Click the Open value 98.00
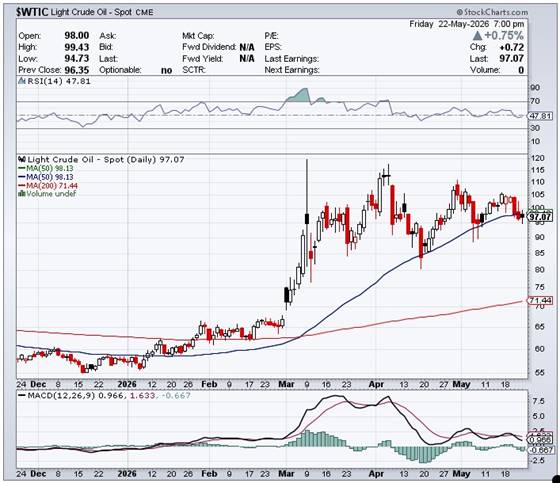The height and width of the screenshot is (483, 560). tap(76, 35)
